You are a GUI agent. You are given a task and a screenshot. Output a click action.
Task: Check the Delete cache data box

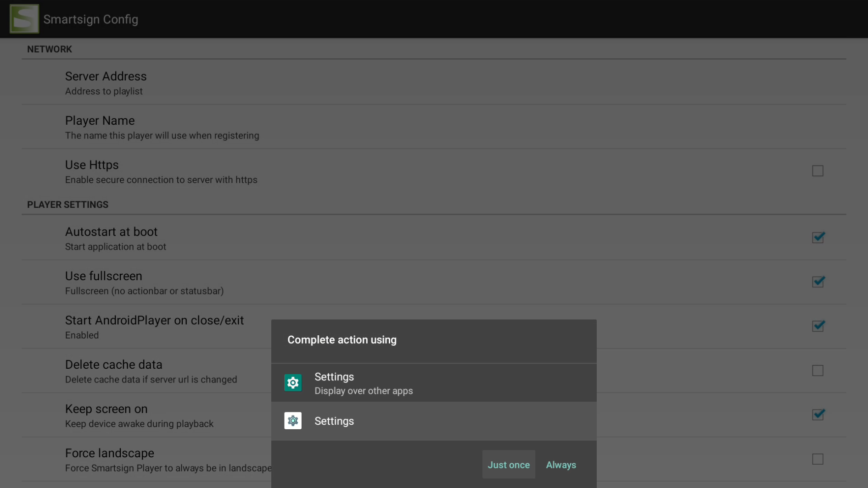pyautogui.click(x=818, y=371)
